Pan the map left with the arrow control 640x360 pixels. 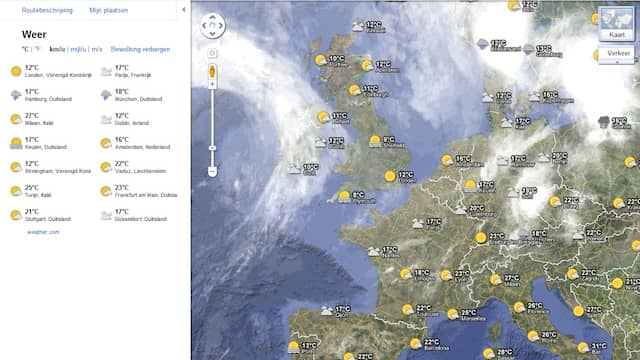204,25
